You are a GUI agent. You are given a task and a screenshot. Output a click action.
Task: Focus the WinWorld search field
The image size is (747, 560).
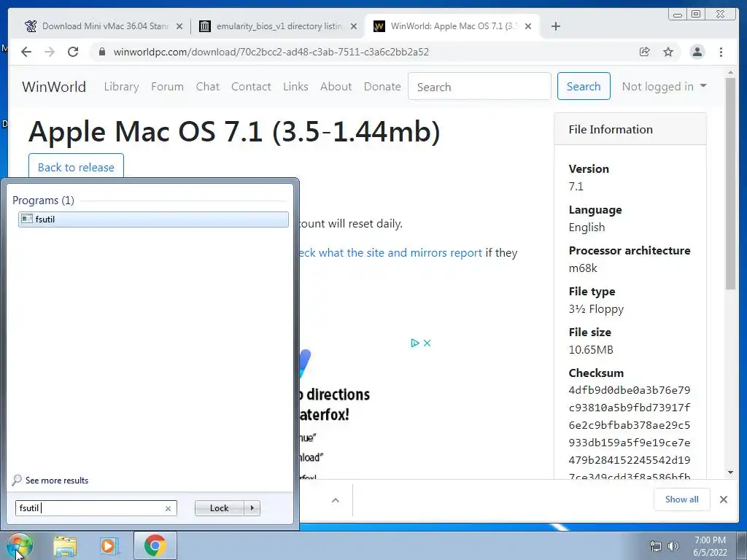479,87
